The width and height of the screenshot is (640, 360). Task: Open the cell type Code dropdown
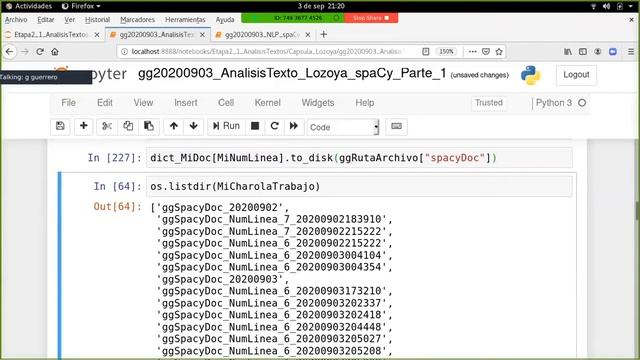343,127
